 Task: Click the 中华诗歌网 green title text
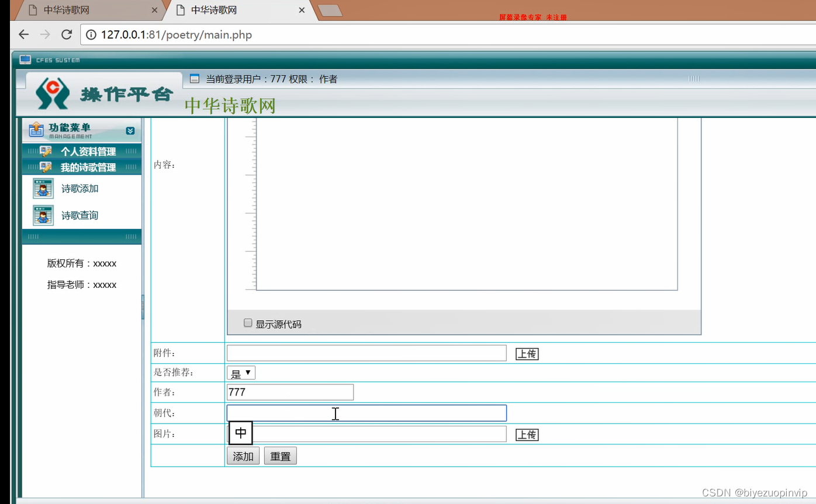230,106
